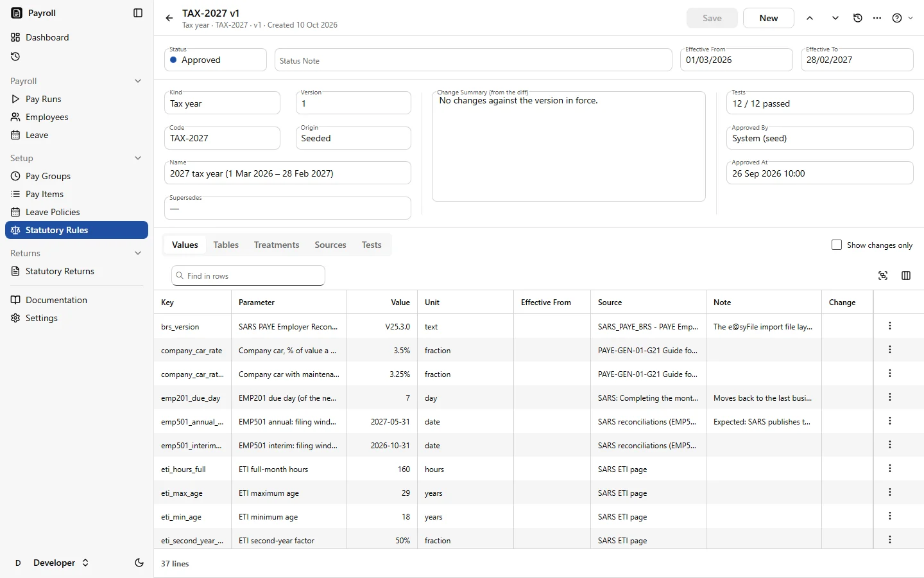Go back using the arrow beside TAX-2027 v1
Image resolution: width=924 pixels, height=578 pixels.
[x=169, y=18]
